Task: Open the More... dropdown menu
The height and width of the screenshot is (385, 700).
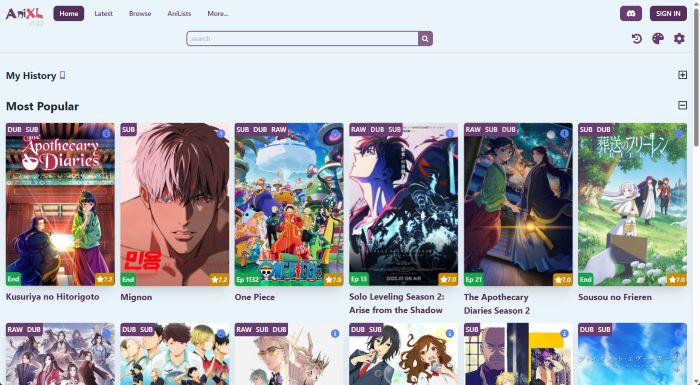Action: click(218, 13)
